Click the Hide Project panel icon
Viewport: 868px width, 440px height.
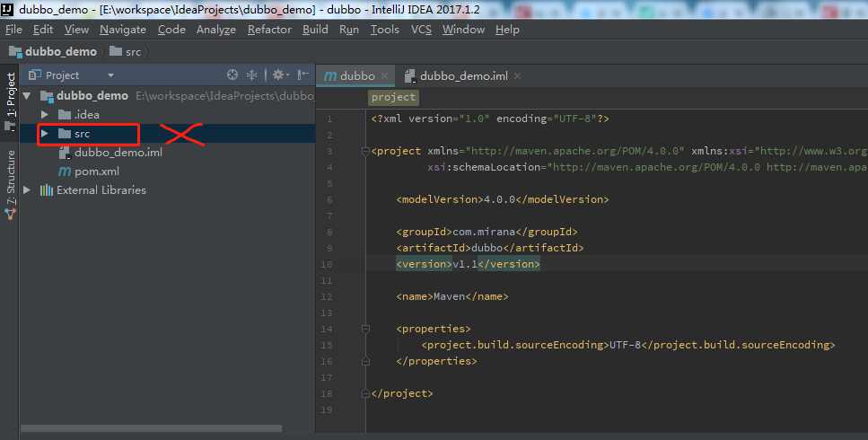303,75
